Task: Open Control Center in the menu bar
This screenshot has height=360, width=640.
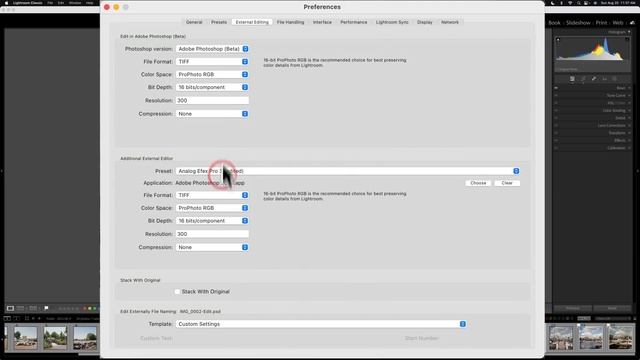Action: pos(587,3)
